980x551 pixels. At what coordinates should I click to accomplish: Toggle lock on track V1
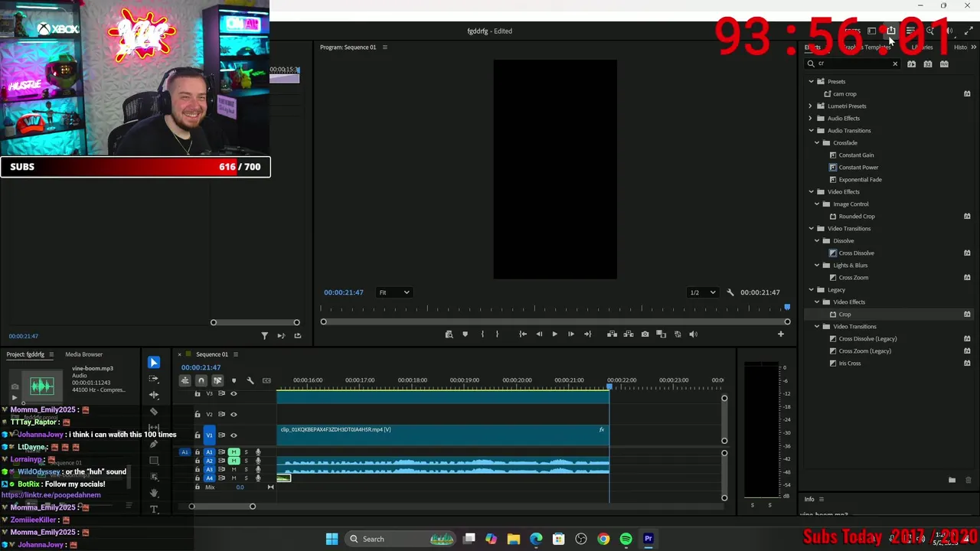coord(198,435)
